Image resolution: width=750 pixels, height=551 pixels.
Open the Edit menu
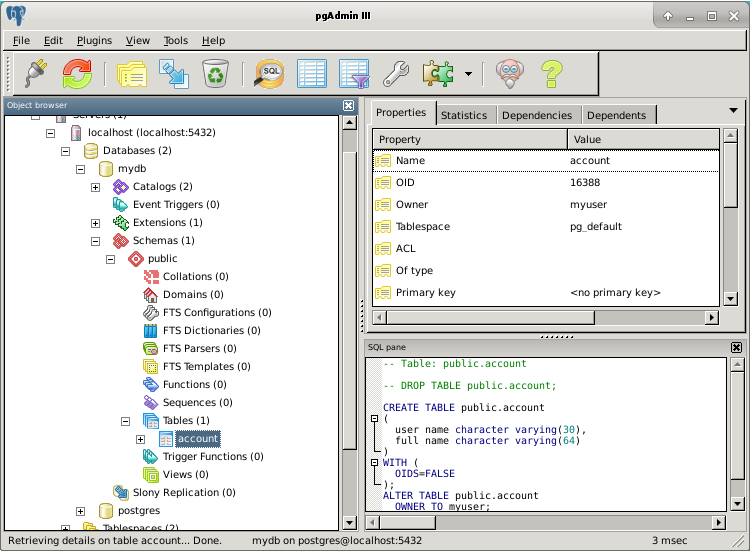(53, 41)
